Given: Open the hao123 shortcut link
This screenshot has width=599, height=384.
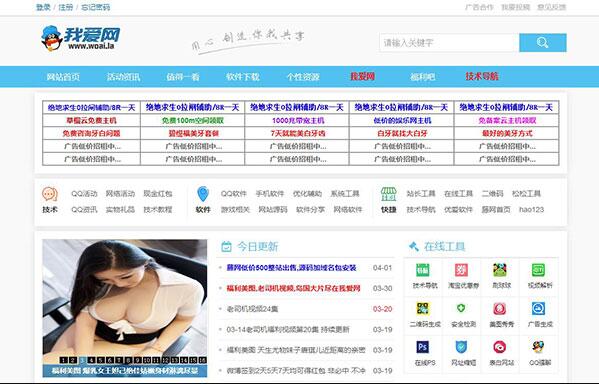Looking at the screenshot, I should click(x=531, y=209).
